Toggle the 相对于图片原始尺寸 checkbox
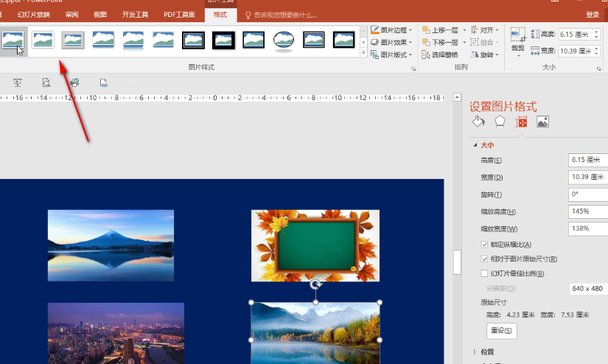The height and width of the screenshot is (364, 608). pyautogui.click(x=484, y=259)
